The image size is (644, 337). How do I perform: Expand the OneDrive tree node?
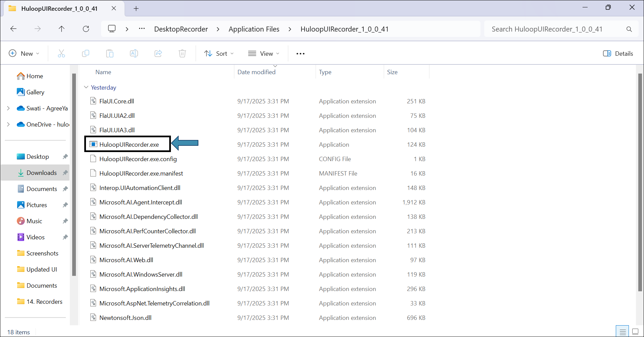pos(8,124)
